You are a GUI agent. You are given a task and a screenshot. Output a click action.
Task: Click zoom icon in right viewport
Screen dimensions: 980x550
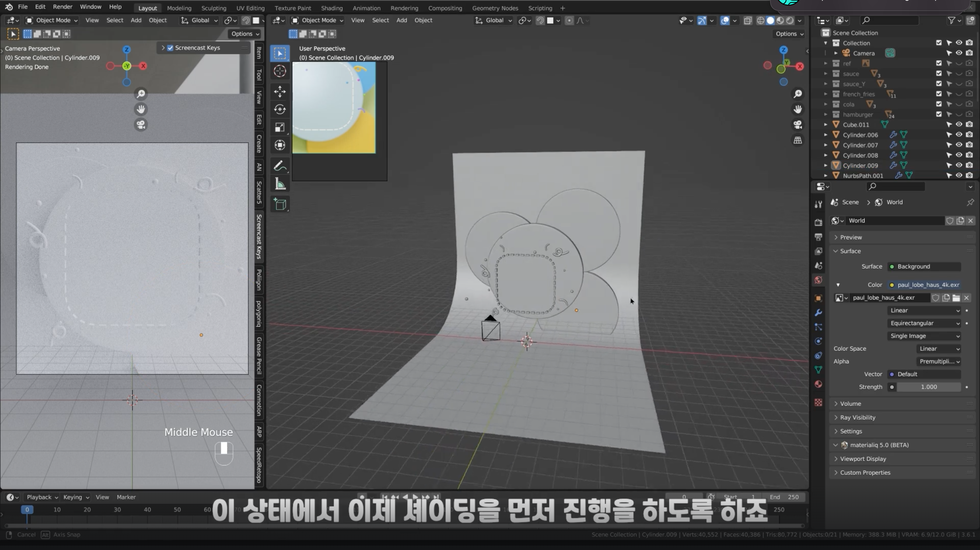pos(798,94)
